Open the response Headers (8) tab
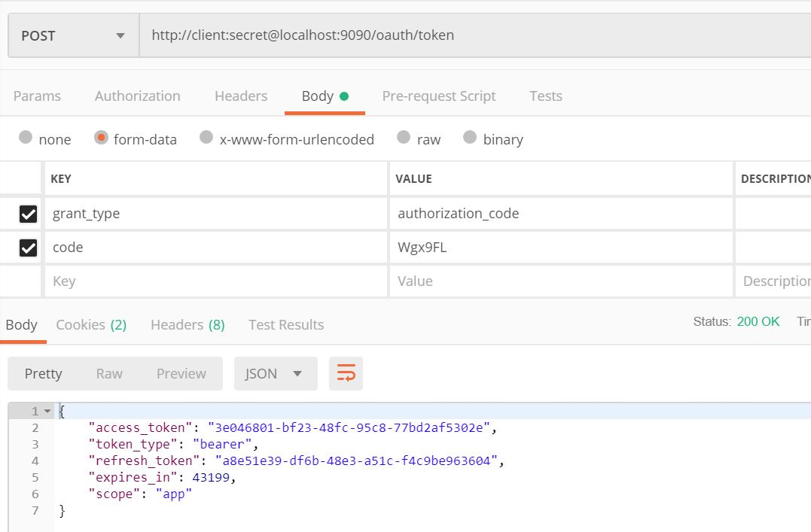The width and height of the screenshot is (811, 532). (188, 324)
